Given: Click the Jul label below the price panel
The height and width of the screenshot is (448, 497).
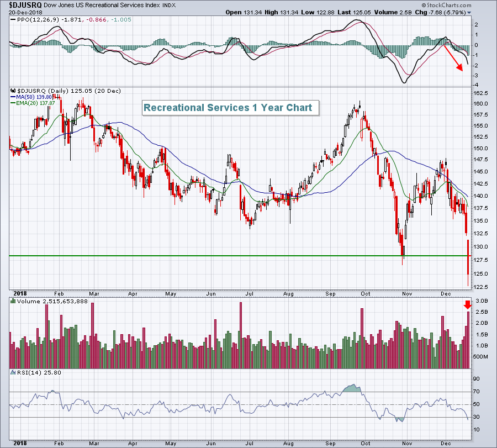Looking at the screenshot, I should pyautogui.click(x=250, y=294).
